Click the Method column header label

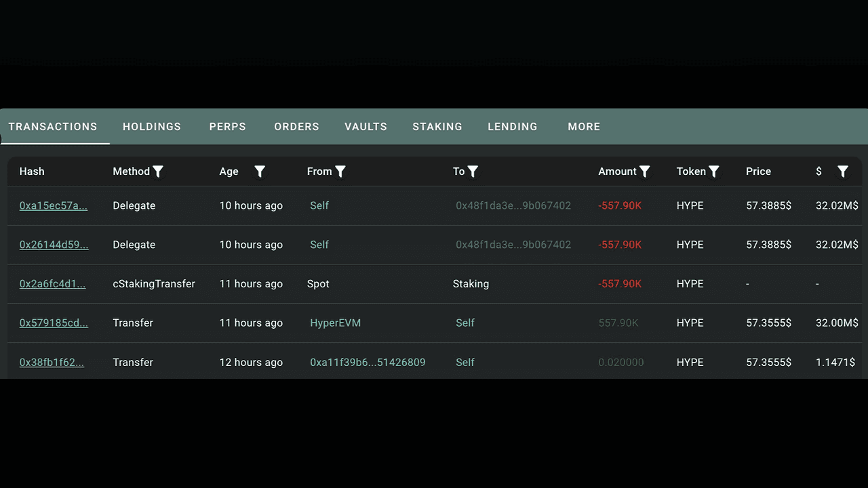click(131, 171)
